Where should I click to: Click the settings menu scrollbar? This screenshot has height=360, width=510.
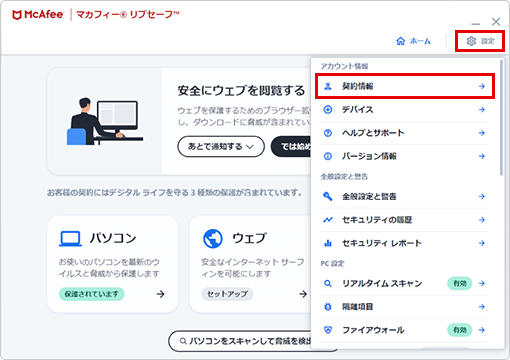click(x=501, y=117)
